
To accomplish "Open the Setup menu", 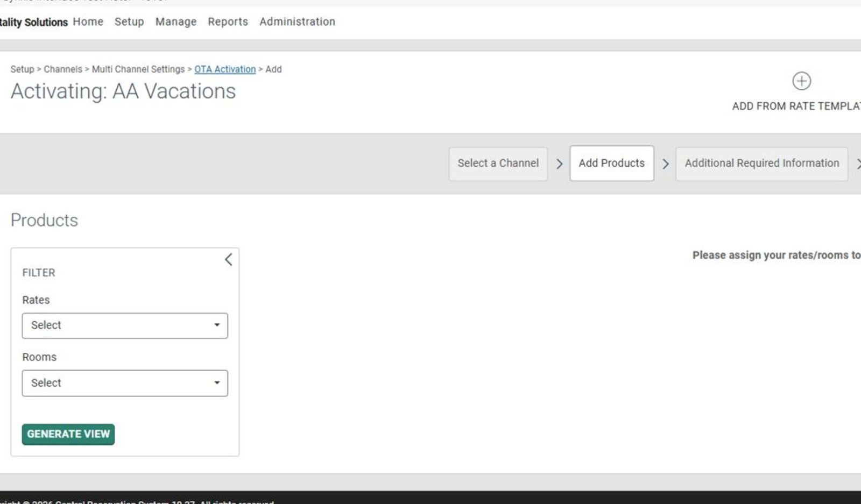I will 129,22.
